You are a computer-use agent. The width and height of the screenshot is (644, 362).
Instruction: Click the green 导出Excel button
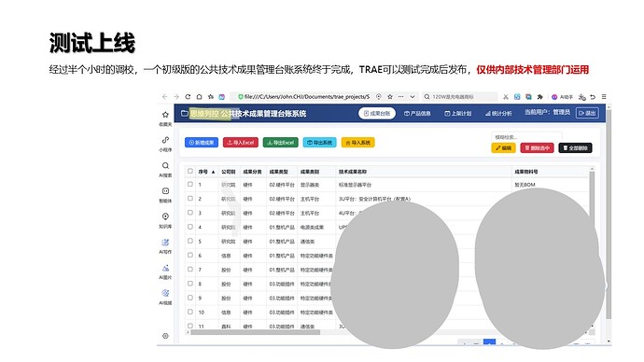pos(281,143)
